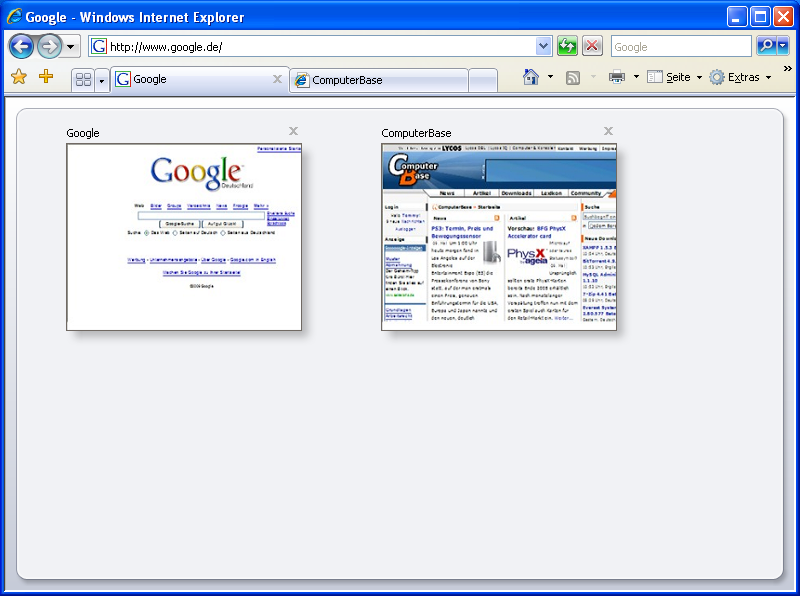Minimize the Internet Explorer window
Viewport: 800px width, 596px height.
(x=737, y=17)
